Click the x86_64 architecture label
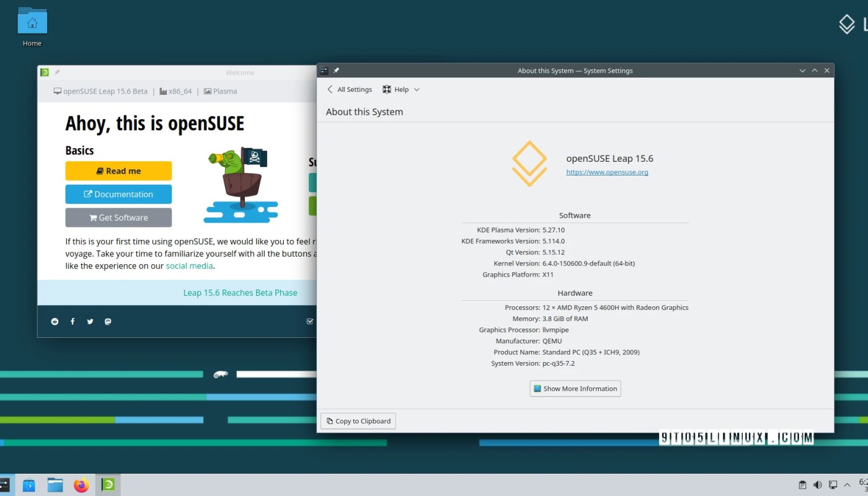Viewport: 868px width, 496px height. [175, 91]
